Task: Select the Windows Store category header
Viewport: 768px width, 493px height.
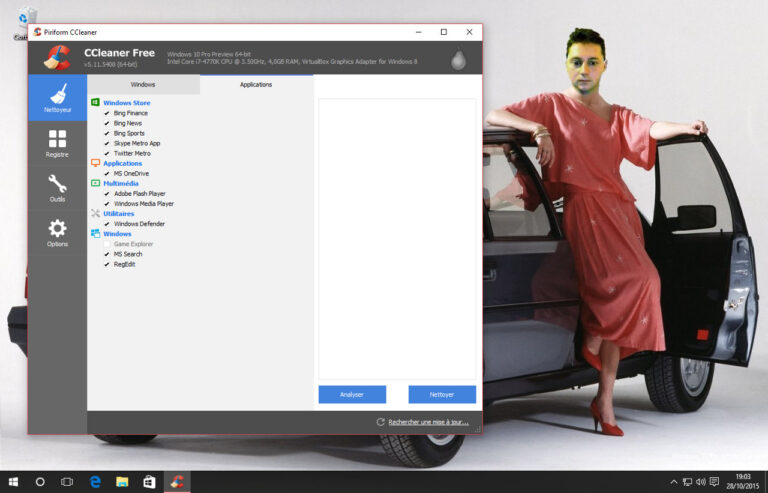Action: click(126, 103)
